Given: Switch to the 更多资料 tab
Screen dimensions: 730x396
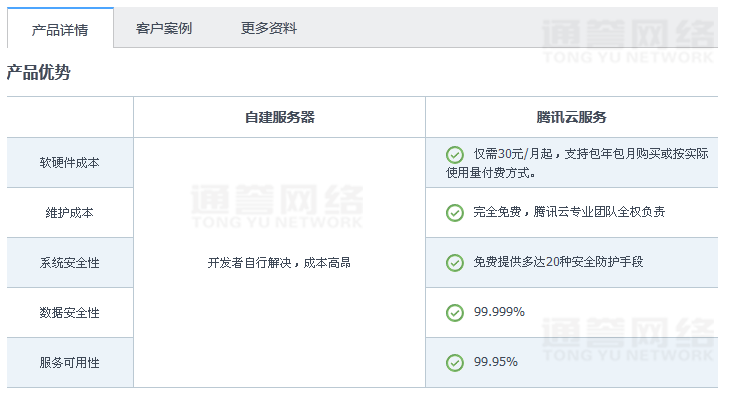Looking at the screenshot, I should coord(269,28).
